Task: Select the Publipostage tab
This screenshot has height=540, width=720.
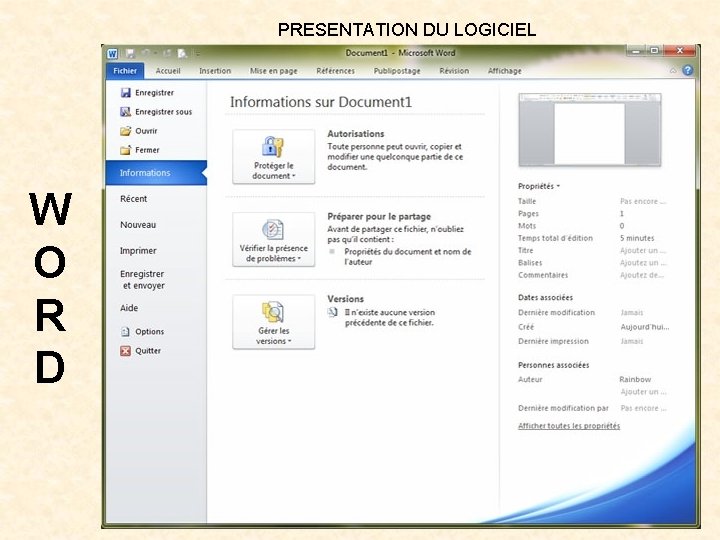Action: (x=397, y=71)
